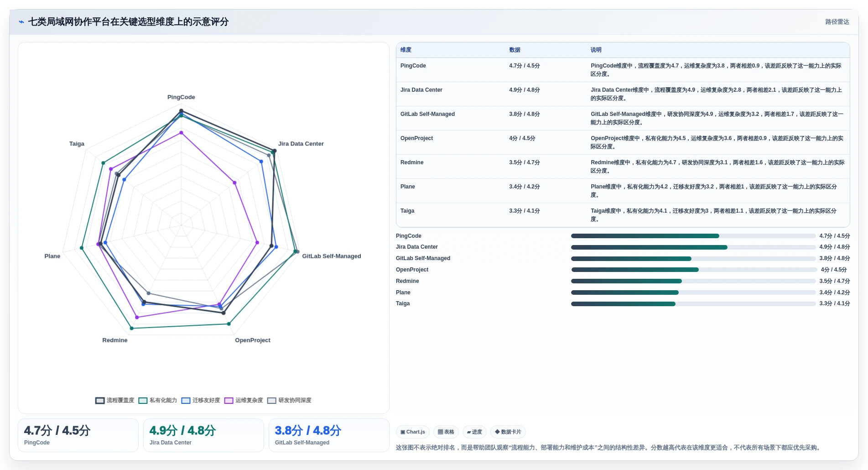Click the Chart.js tag chip
The height and width of the screenshot is (470, 868).
tap(413, 432)
